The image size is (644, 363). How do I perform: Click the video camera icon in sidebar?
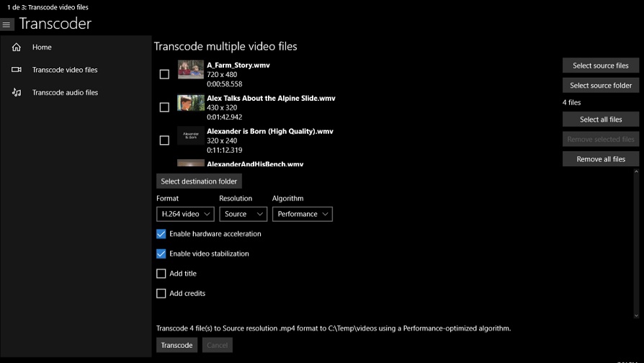point(17,70)
